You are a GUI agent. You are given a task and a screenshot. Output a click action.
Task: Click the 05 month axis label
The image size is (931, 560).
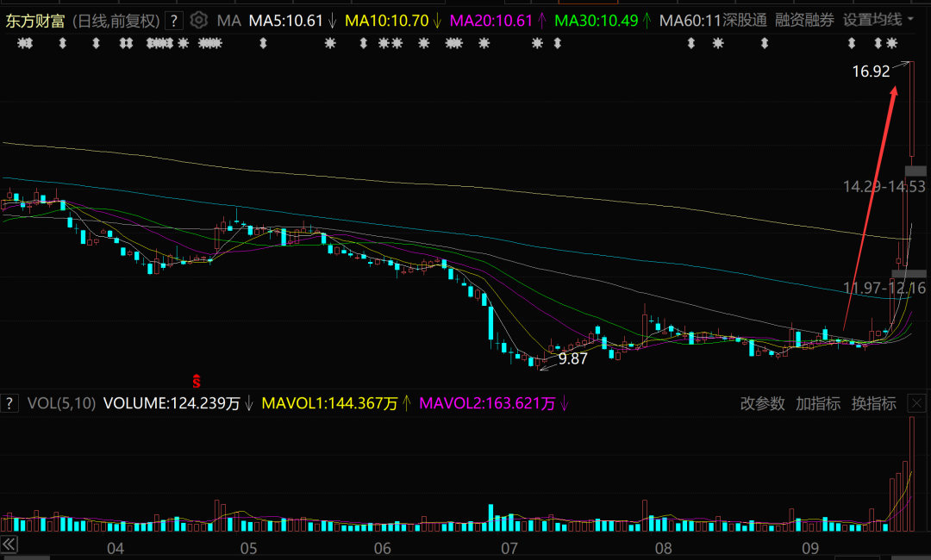(249, 548)
